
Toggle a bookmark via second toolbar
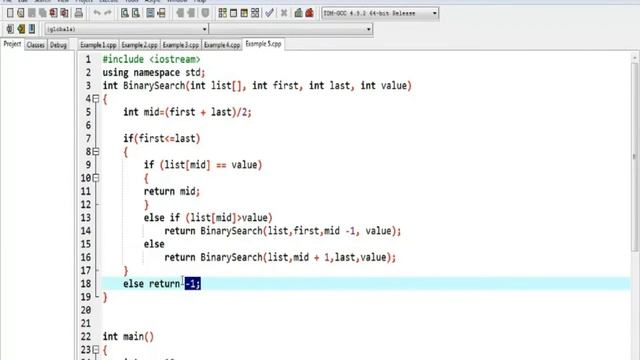click(x=21, y=29)
